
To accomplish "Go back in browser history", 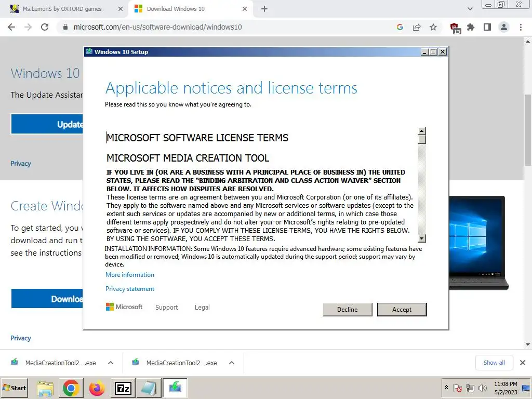I will pos(11,27).
